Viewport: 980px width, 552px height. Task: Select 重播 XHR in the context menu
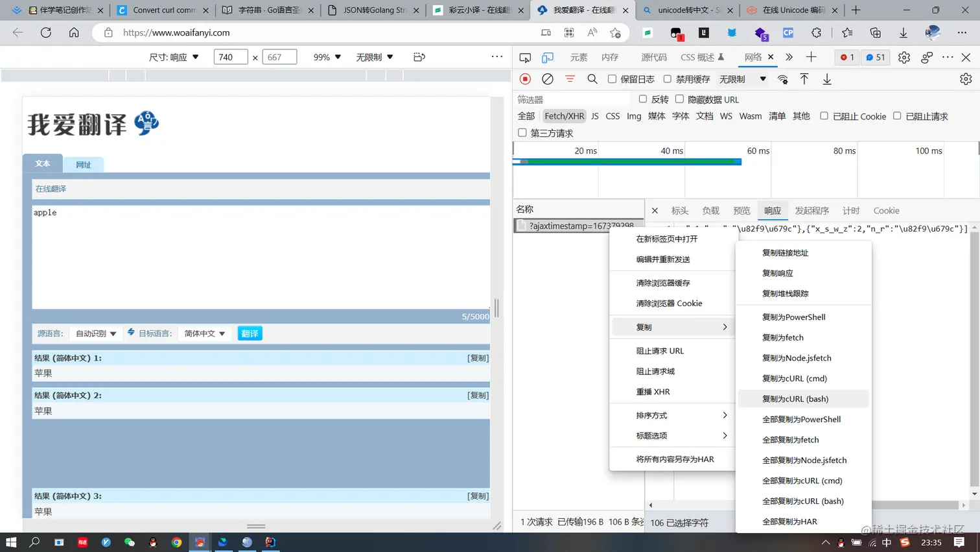pyautogui.click(x=671, y=392)
